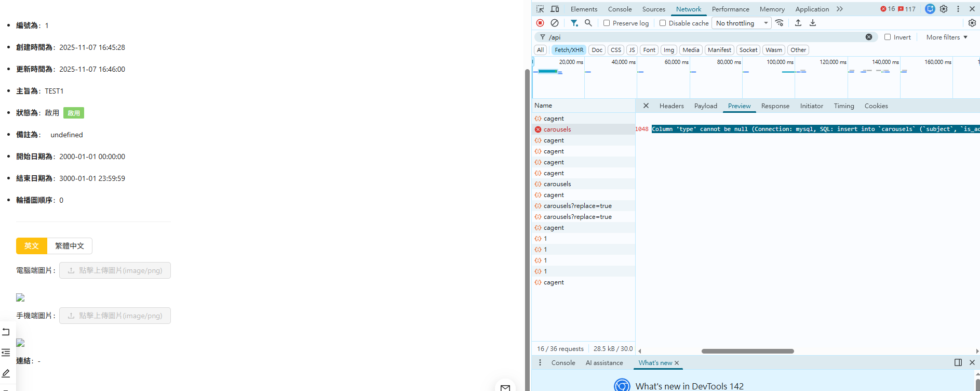Open network conditions wifi icon
The height and width of the screenshot is (391, 980).
point(780,23)
